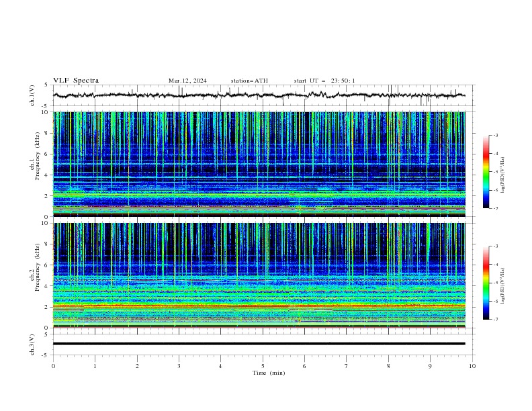Viewport: 532px width, 411px height.
Task: Click the 'start UT = 23:50:1' label
Action: tap(324, 81)
